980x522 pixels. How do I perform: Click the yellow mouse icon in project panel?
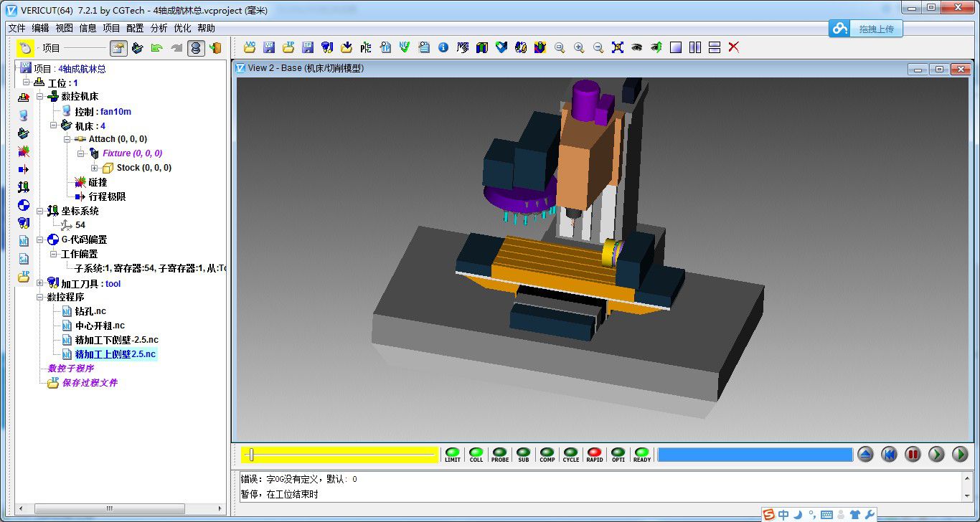[x=25, y=48]
